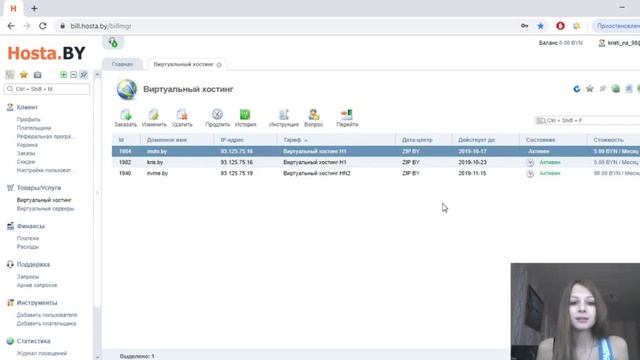Screen dimensions: 640x360
Task: Reload the page with browser refresh button
Action: (42, 26)
